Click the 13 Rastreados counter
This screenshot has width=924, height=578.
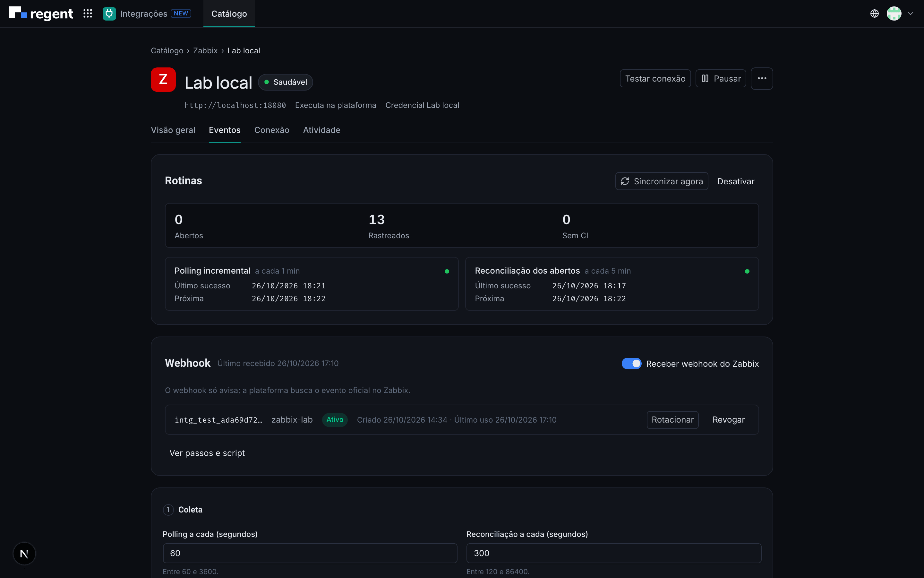(388, 226)
